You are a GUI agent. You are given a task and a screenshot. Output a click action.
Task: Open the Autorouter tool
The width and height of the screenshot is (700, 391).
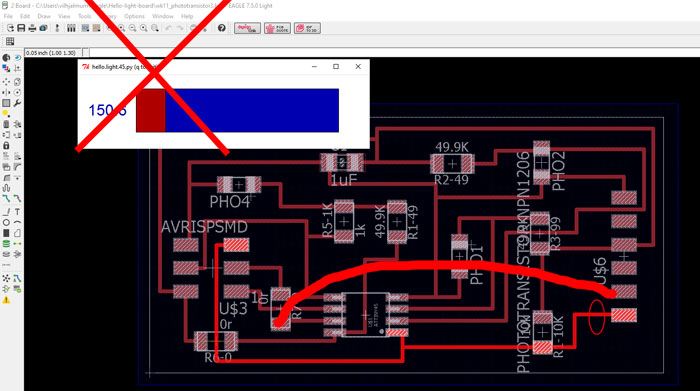pyautogui.click(x=17, y=279)
